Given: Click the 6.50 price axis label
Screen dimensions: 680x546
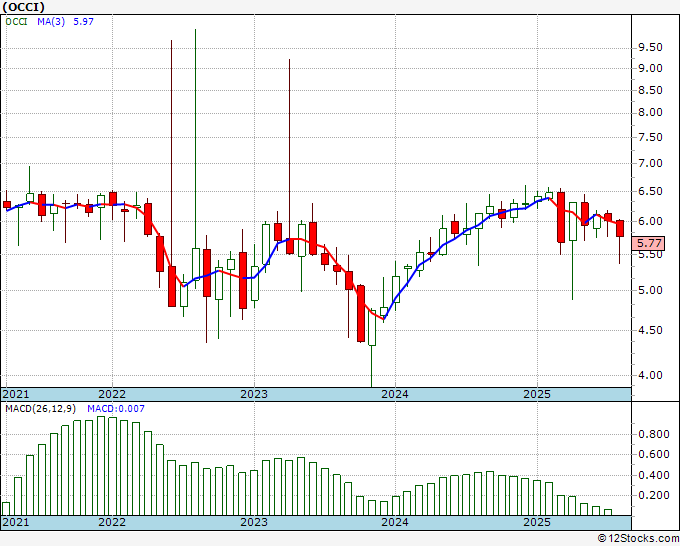Looking at the screenshot, I should point(650,192).
